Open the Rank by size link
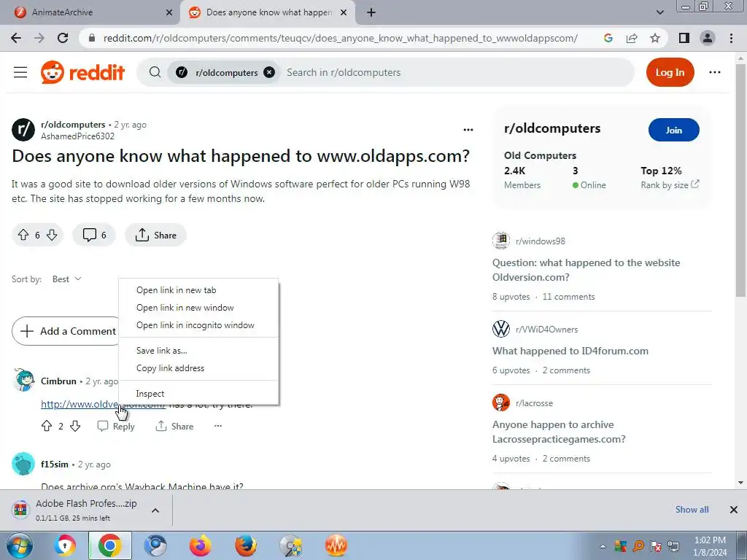The image size is (747, 560). click(x=670, y=184)
